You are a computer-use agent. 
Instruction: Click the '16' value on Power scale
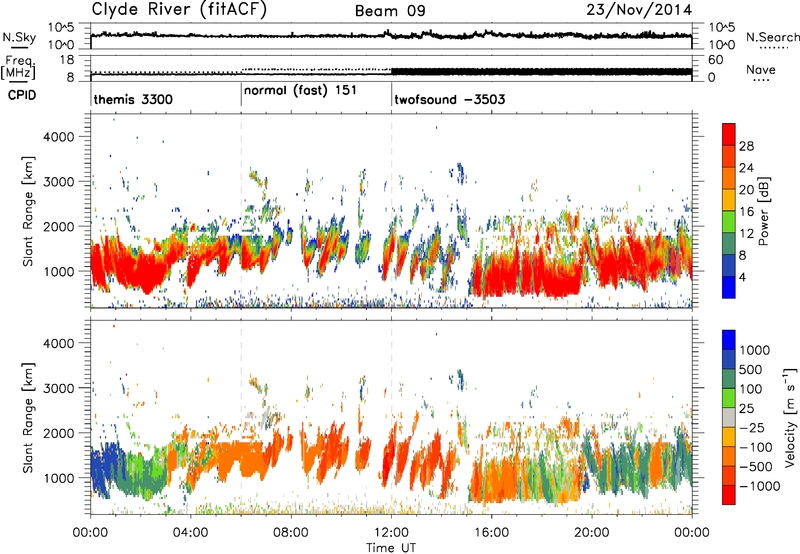746,212
